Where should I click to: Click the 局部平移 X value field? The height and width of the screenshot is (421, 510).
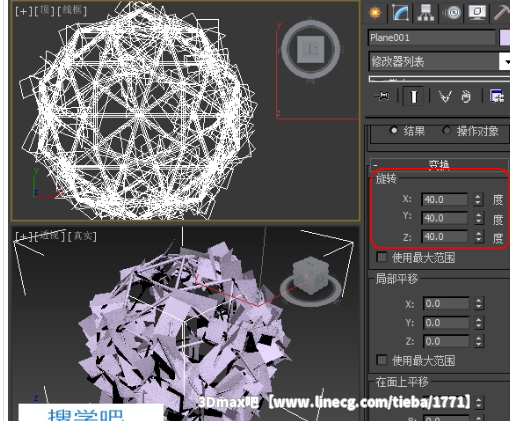(x=446, y=303)
